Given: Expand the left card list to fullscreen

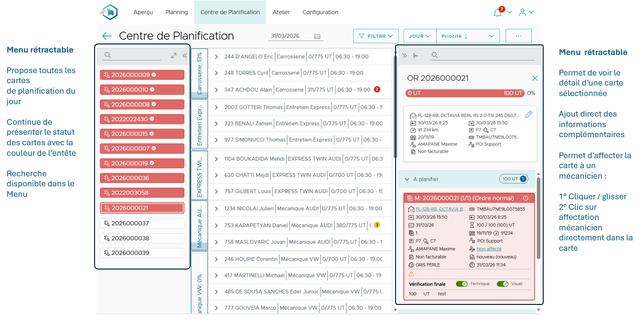Looking at the screenshot, I should tap(174, 56).
